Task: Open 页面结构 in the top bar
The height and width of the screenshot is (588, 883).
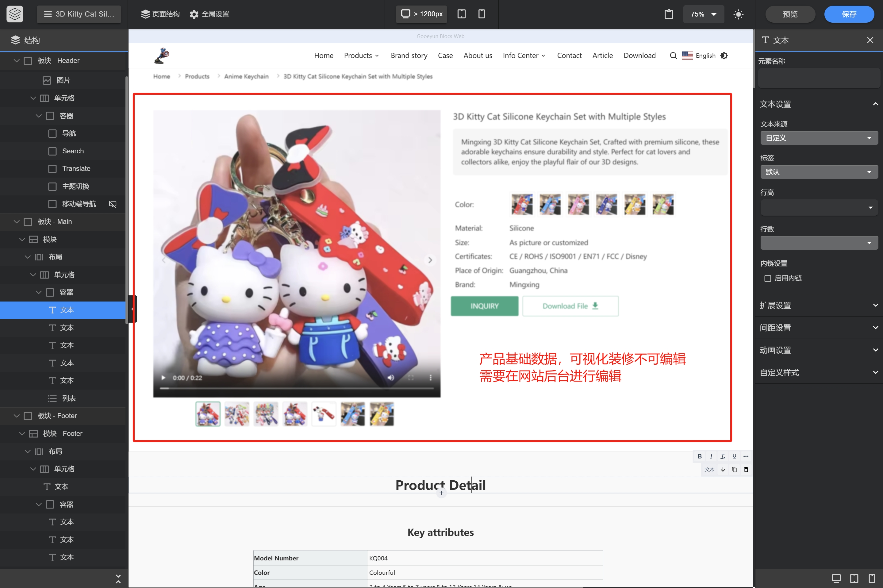Action: point(160,14)
